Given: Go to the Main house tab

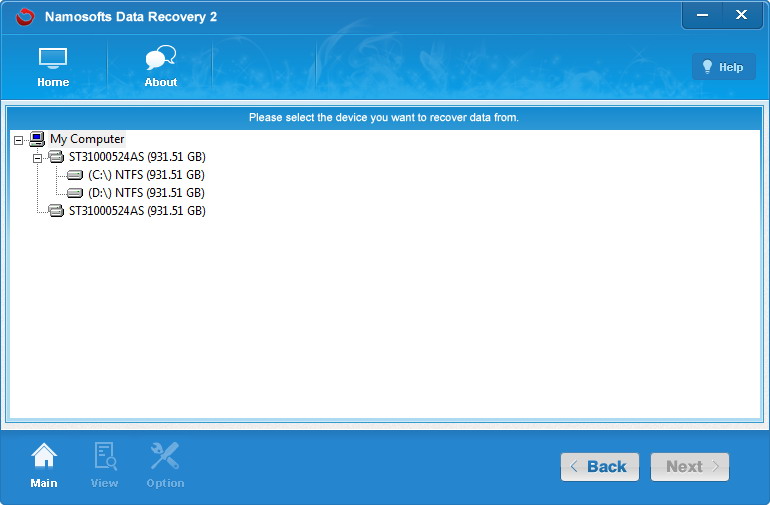Looking at the screenshot, I should [44, 465].
